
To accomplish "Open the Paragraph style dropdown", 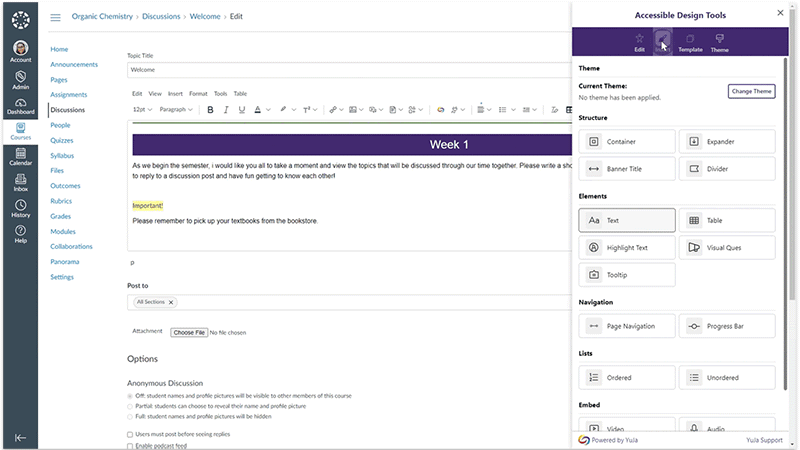I will (176, 109).
